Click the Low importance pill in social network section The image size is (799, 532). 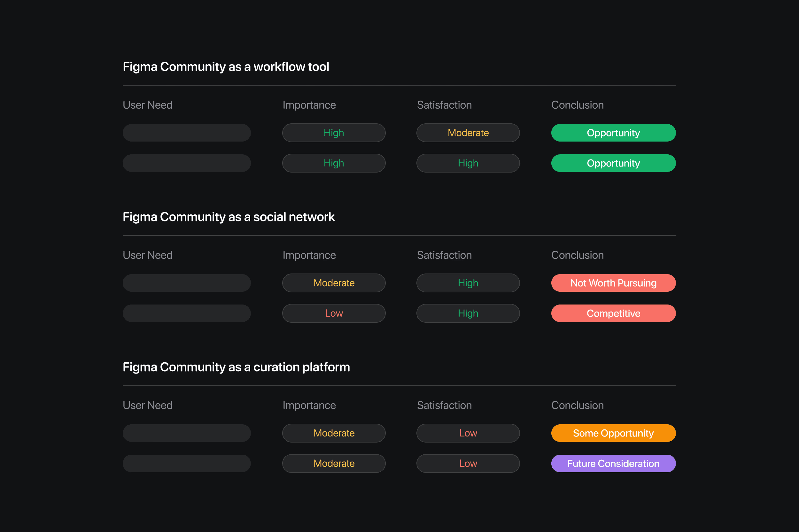pos(334,313)
